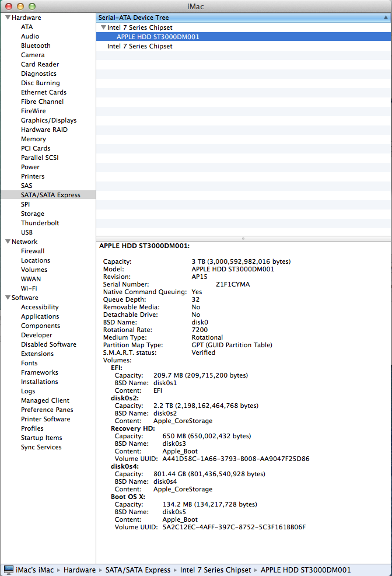This screenshot has height=576, width=392.
Task: Select Hardware RAID entry
Action: click(44, 130)
